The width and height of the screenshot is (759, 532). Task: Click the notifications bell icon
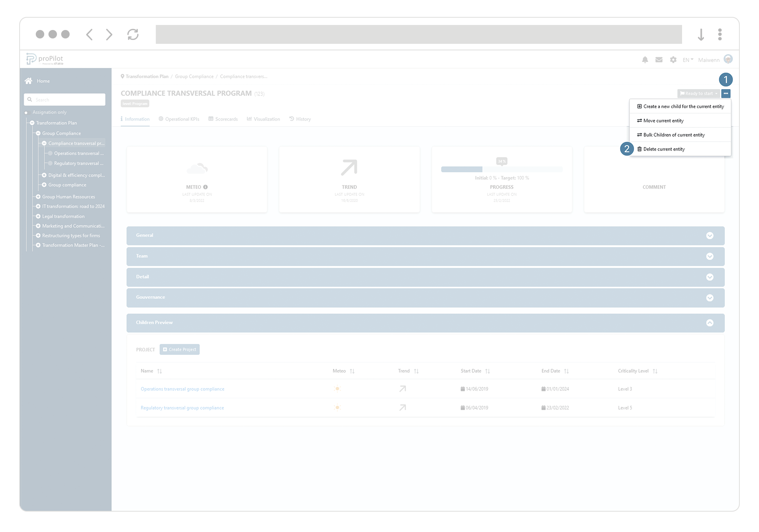click(x=645, y=60)
